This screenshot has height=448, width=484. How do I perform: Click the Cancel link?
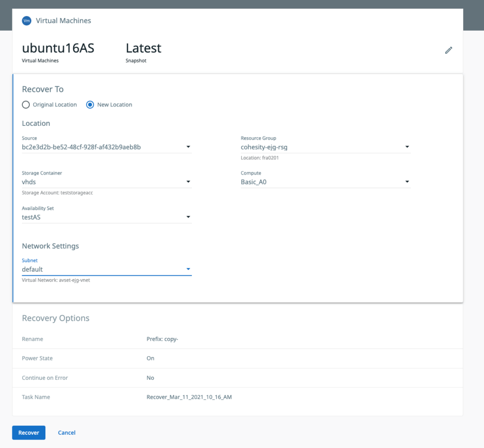[67, 432]
